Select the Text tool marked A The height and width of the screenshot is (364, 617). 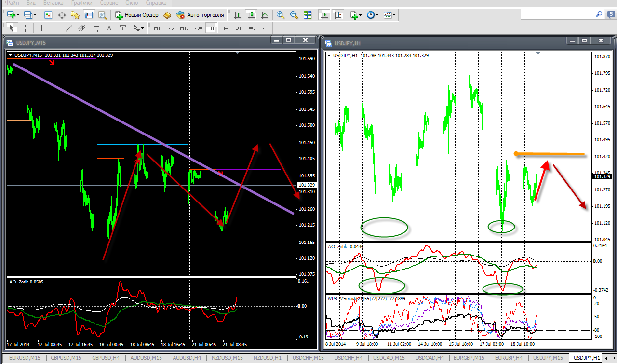pos(109,28)
